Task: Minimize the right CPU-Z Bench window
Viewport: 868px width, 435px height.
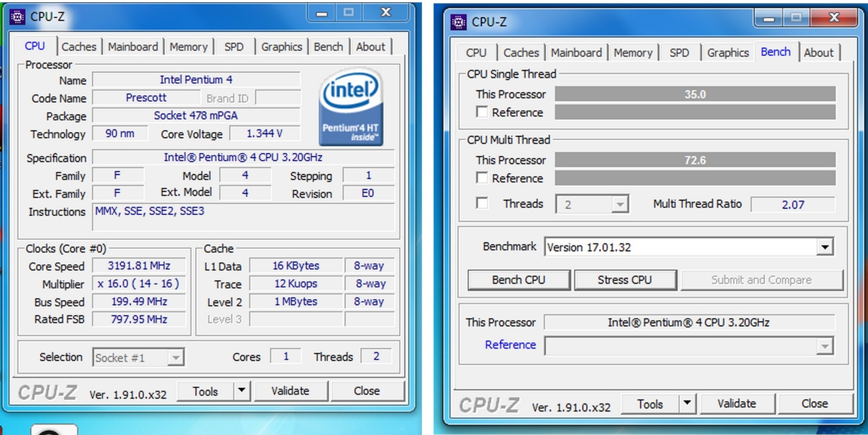Action: coord(769,19)
